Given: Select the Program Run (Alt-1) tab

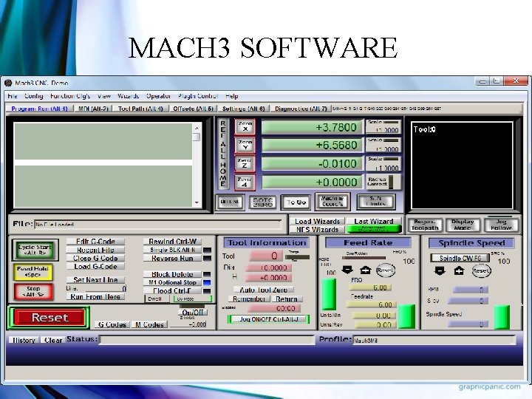Looking at the screenshot, I should click(x=40, y=109).
